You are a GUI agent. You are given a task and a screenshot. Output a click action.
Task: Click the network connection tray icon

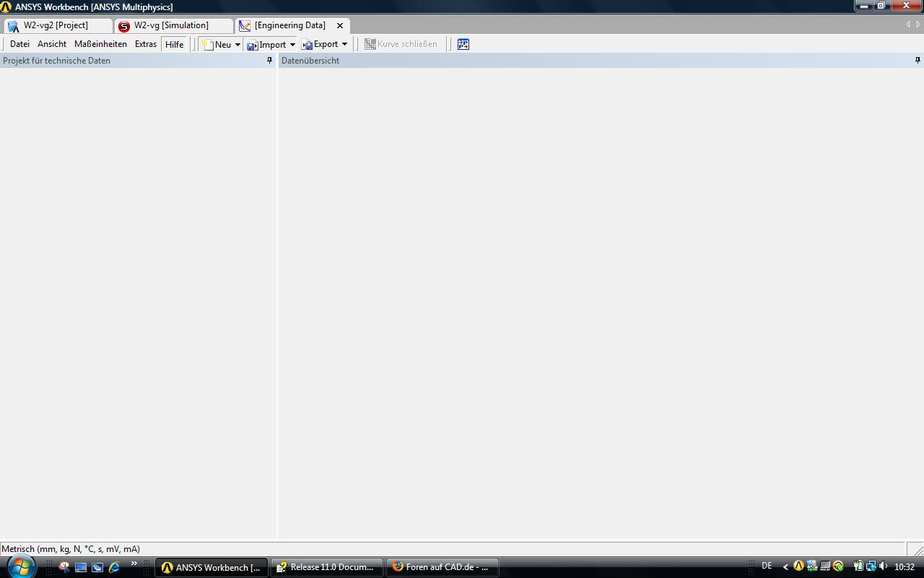871,566
